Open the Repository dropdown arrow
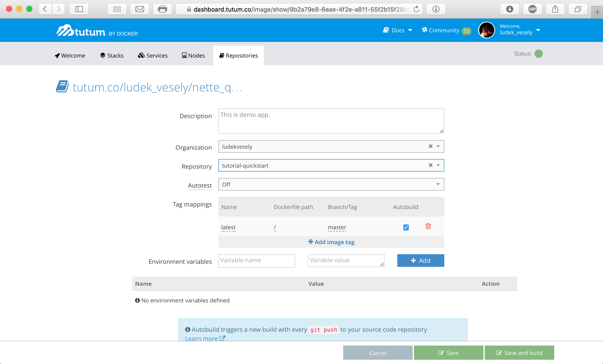The height and width of the screenshot is (364, 603). (438, 165)
